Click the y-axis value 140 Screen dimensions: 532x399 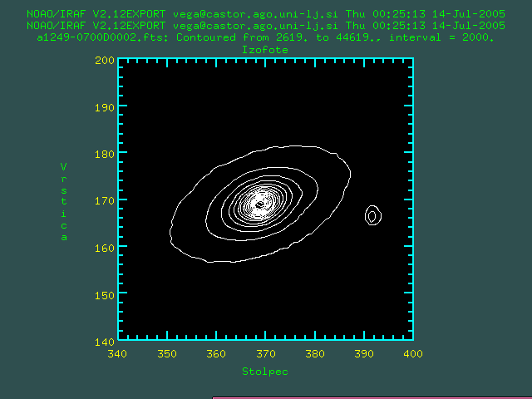(x=105, y=342)
